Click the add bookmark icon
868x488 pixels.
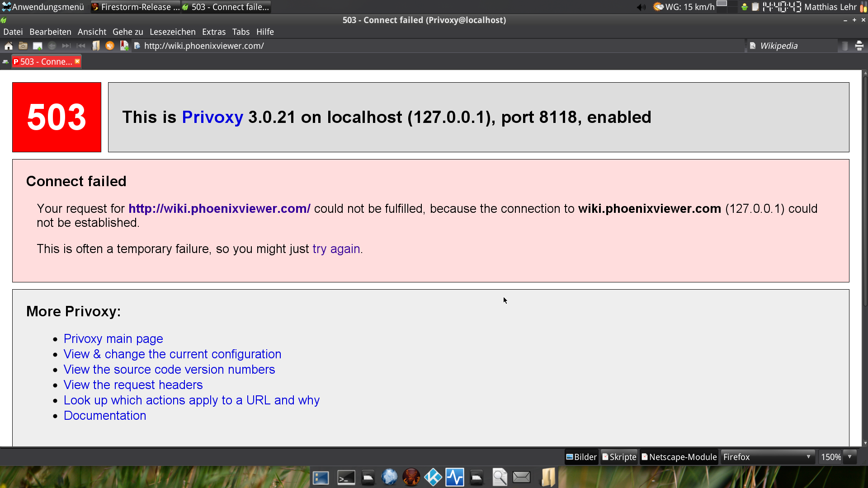(124, 46)
